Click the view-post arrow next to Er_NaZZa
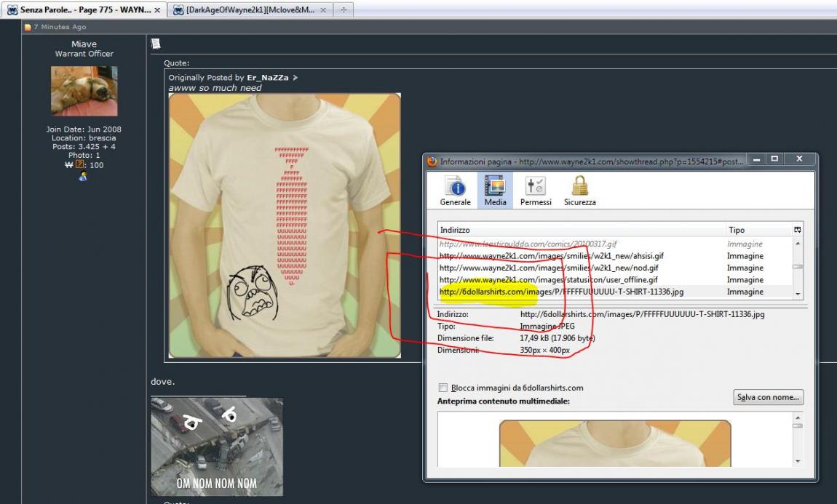This screenshot has height=504, width=837. point(295,78)
